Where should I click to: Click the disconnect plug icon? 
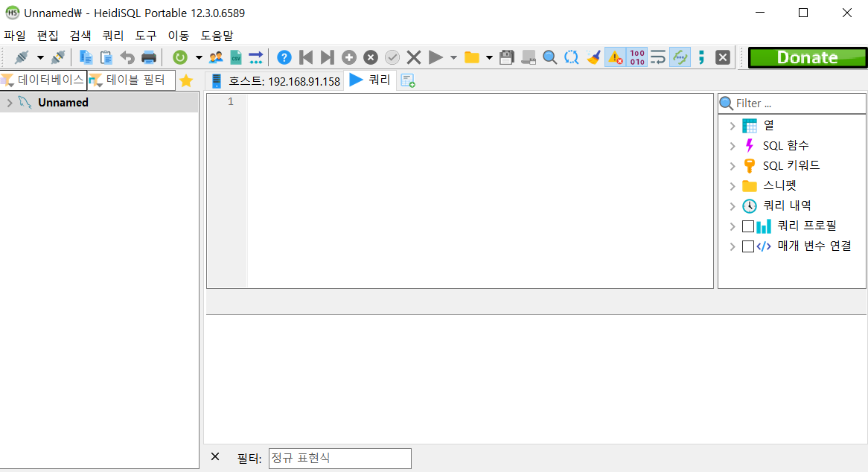tap(57, 57)
